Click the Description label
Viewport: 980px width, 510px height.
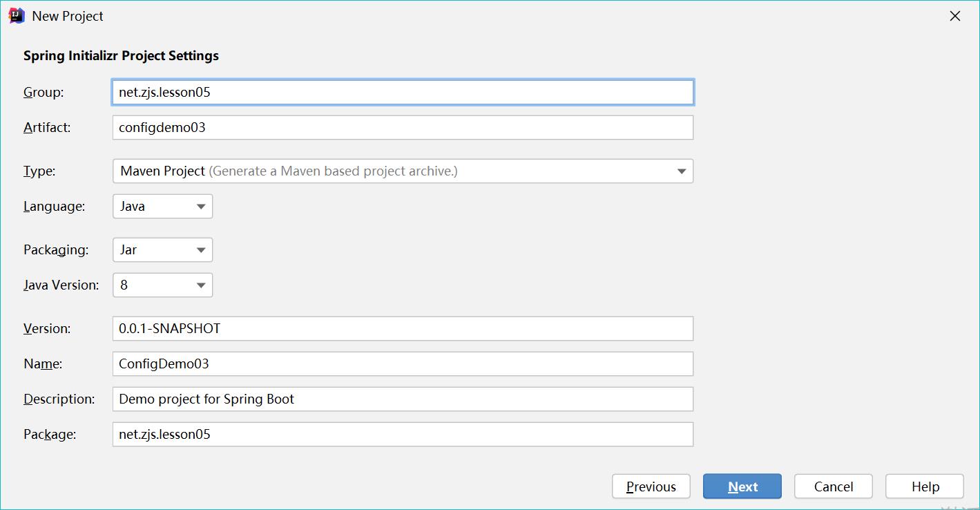click(59, 399)
